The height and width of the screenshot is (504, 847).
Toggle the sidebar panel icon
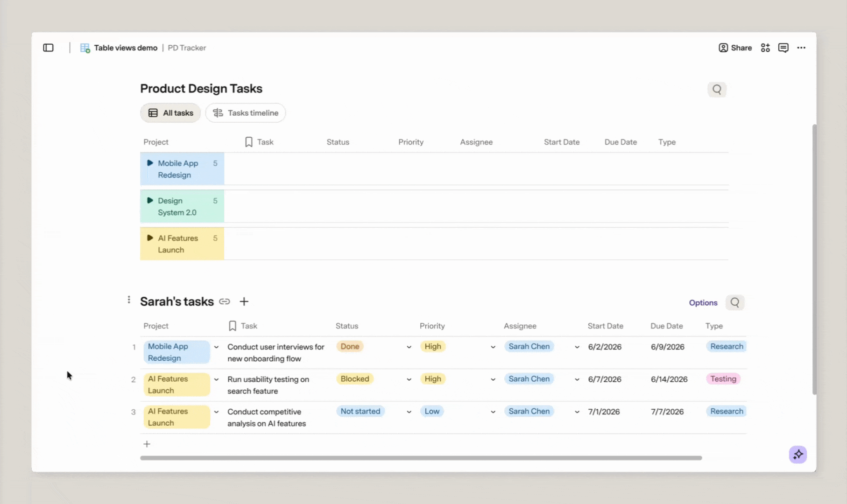click(x=48, y=48)
